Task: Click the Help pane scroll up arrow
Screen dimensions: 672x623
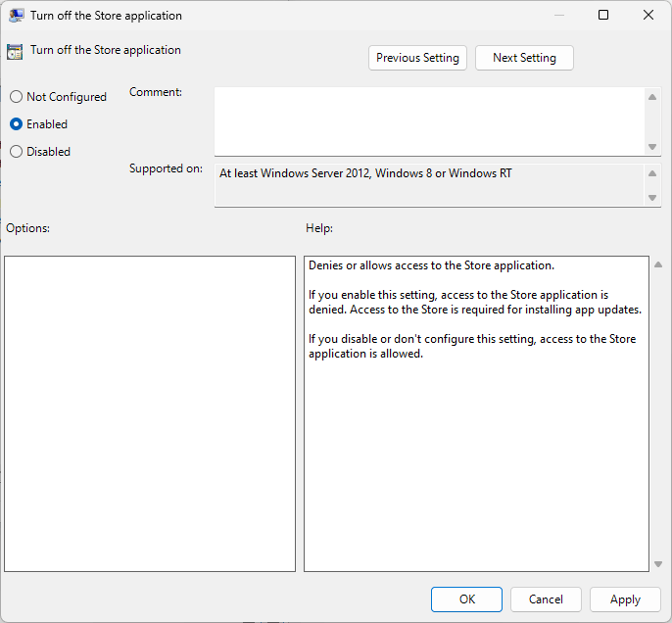Action: tap(658, 264)
